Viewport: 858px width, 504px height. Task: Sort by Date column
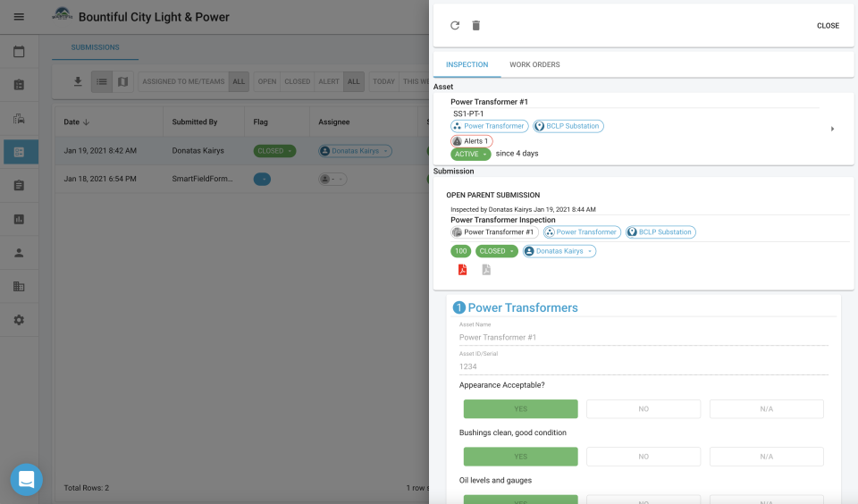(76, 122)
